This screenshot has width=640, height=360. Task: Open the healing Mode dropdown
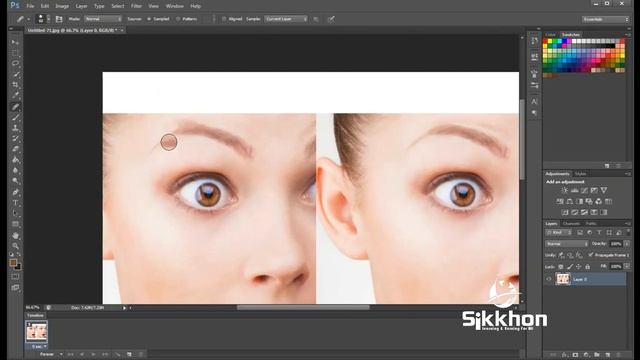click(x=103, y=19)
